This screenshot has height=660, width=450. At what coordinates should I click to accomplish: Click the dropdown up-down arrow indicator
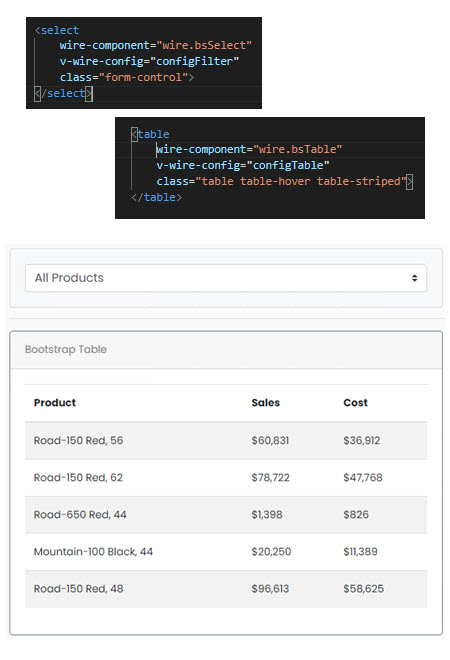415,278
